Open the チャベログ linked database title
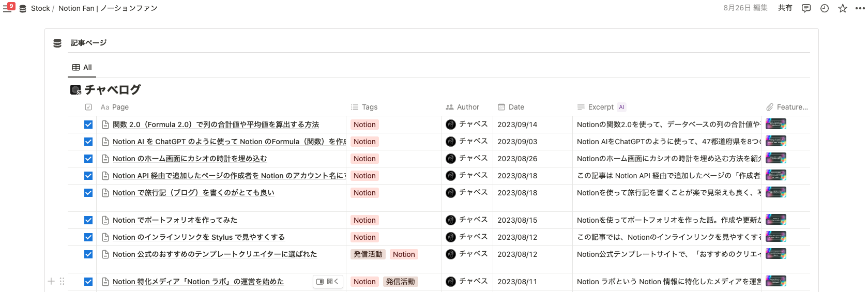Viewport: 868px width, 292px height. tap(113, 90)
